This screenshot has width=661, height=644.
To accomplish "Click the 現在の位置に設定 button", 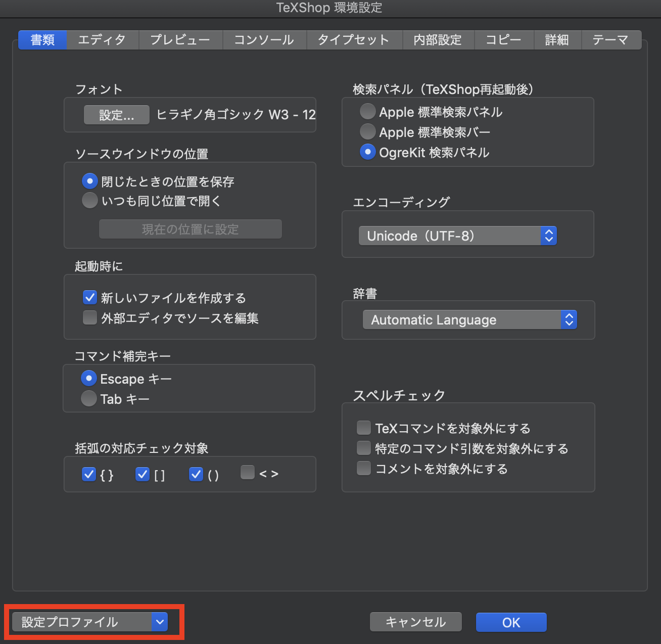I will pos(191,229).
